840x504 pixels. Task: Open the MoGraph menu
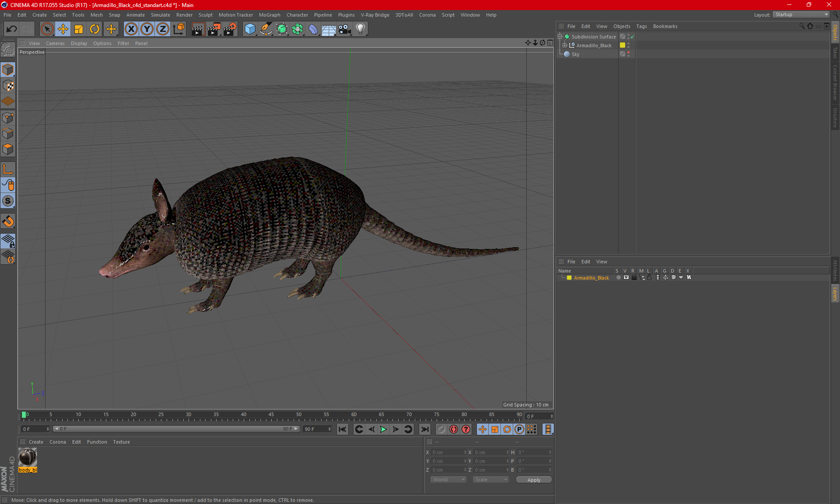click(269, 15)
